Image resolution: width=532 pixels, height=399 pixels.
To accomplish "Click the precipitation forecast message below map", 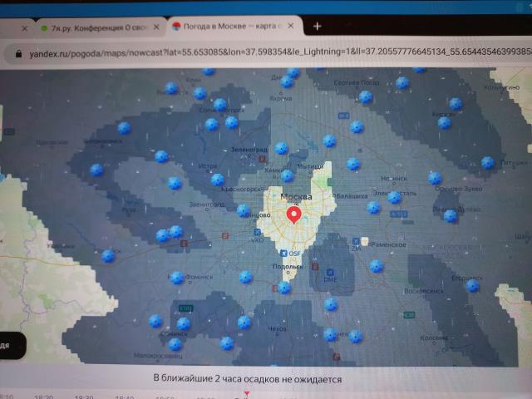I will 247,379.
